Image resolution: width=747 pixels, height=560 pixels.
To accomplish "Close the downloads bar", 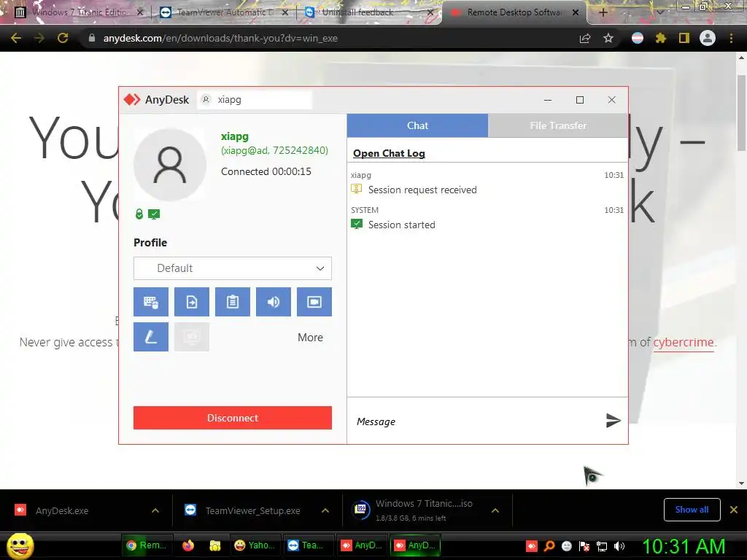I will tap(734, 510).
